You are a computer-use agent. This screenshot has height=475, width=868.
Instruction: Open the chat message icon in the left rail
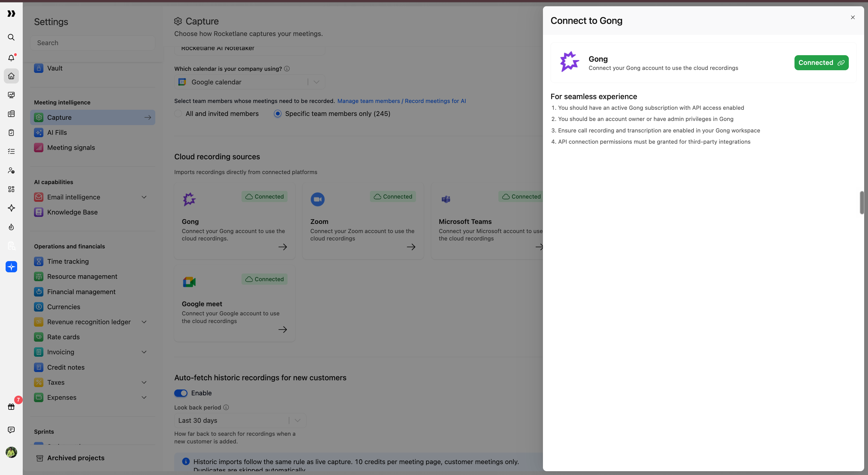click(11, 430)
